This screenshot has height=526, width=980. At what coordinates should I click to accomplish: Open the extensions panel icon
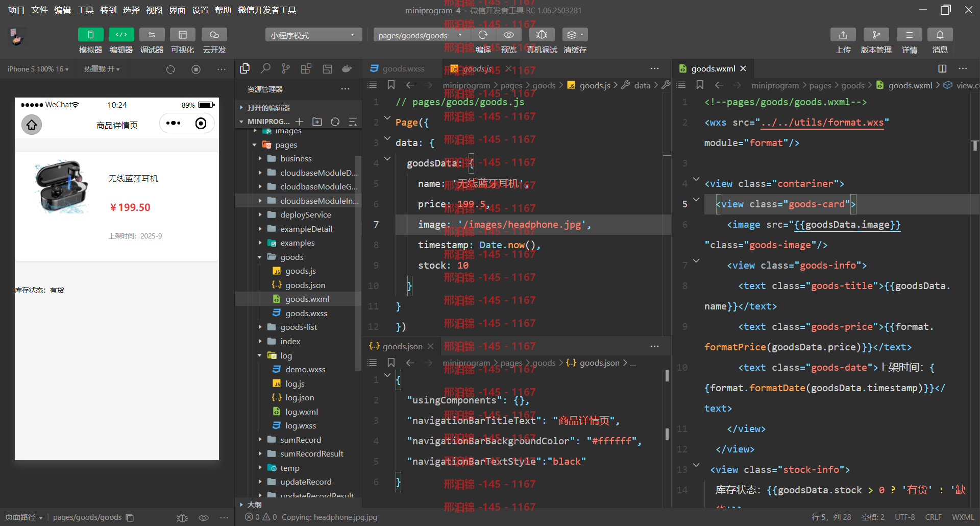(306, 68)
